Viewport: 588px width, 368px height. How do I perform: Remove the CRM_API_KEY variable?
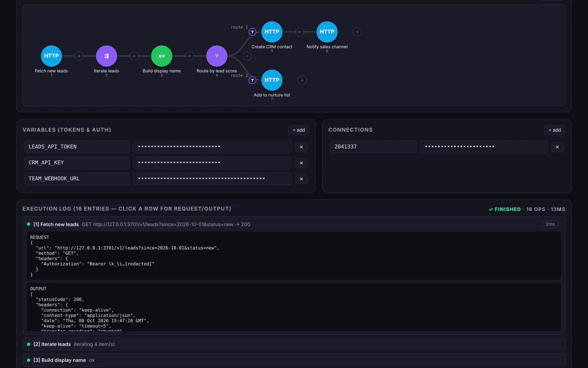[301, 163]
